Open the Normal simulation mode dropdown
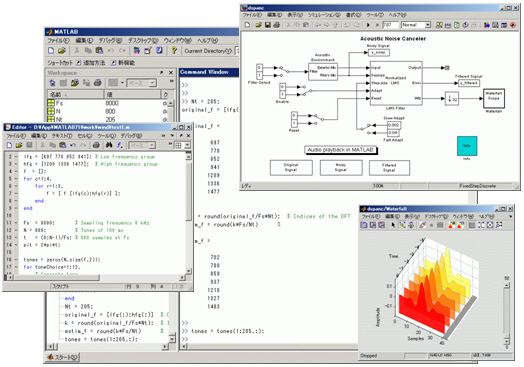The image size is (524, 367). [416, 25]
